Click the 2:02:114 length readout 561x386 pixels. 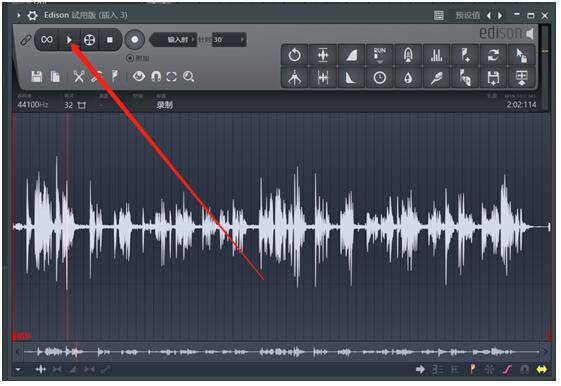point(521,105)
